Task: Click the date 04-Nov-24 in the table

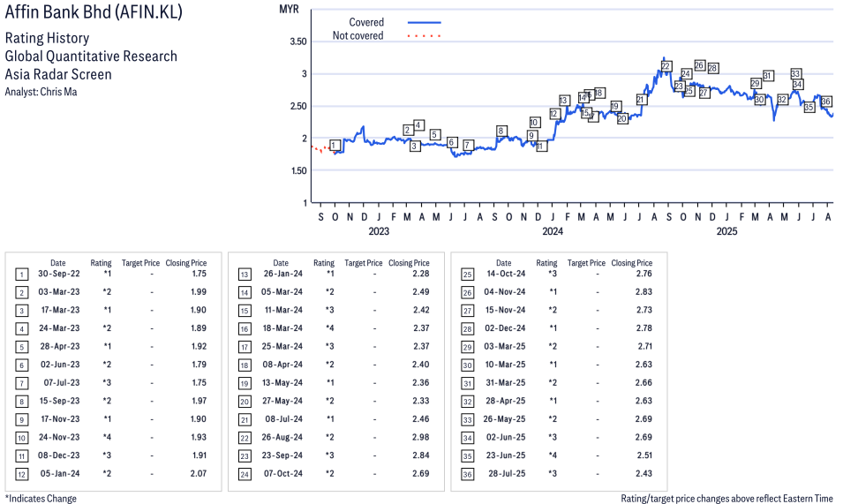Action: click(x=505, y=292)
